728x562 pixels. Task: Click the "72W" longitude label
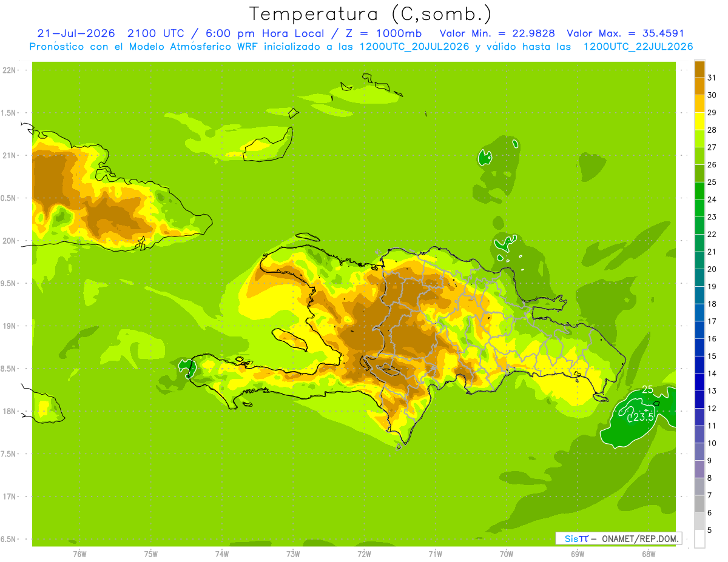[x=364, y=554]
